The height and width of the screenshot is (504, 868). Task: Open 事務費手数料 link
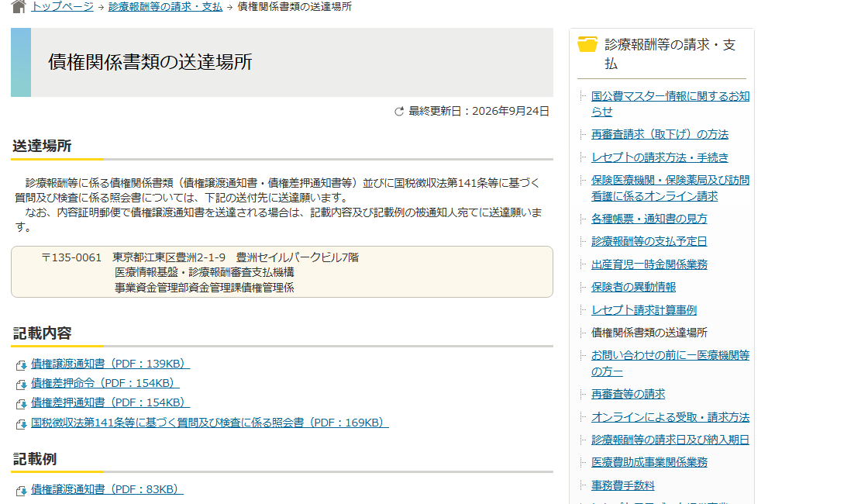pyautogui.click(x=623, y=485)
